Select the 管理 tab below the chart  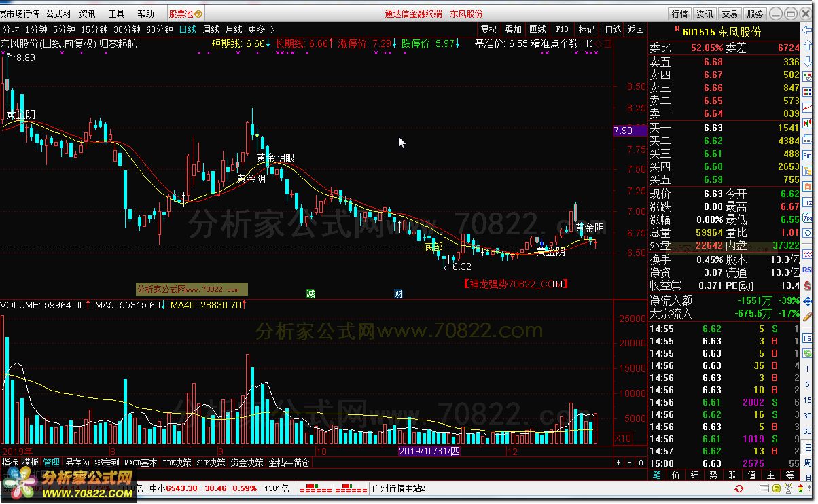pyautogui.click(x=52, y=463)
